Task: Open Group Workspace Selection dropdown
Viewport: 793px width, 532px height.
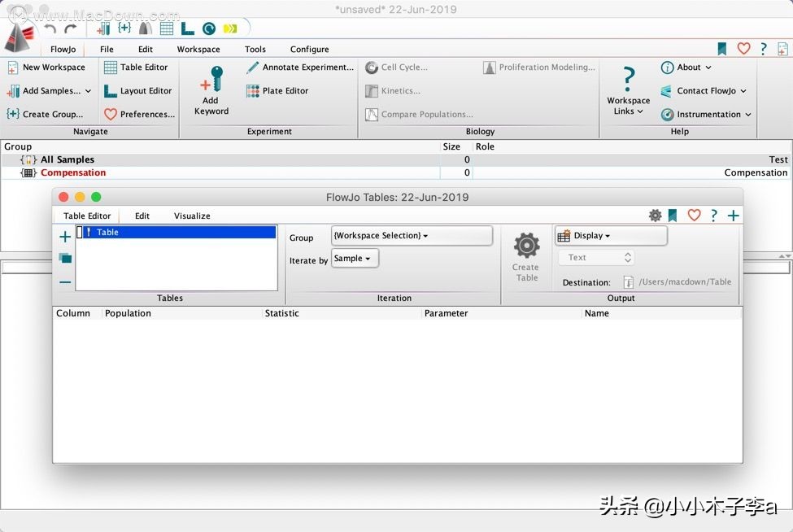Action: [x=412, y=236]
